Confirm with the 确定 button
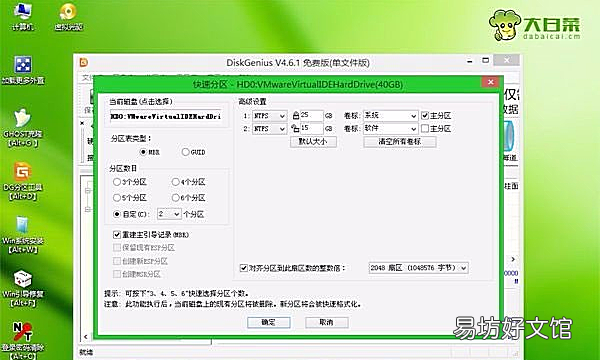 pyautogui.click(x=269, y=322)
